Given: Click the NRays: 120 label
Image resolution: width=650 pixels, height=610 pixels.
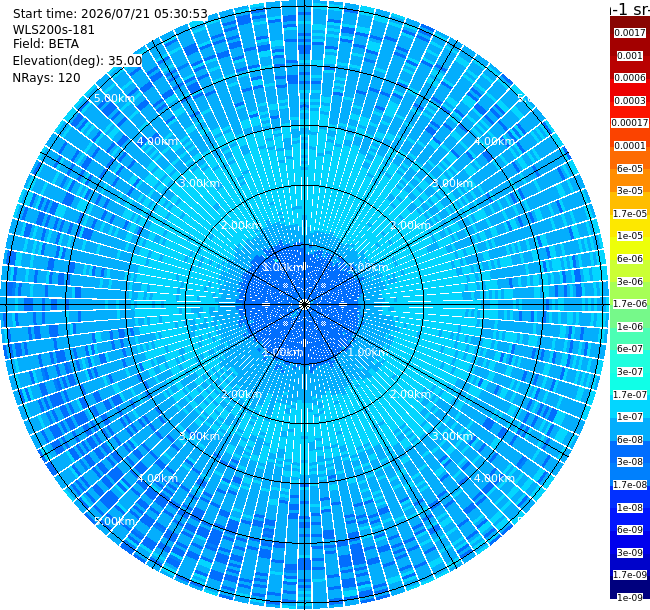Looking at the screenshot, I should coord(46,78).
